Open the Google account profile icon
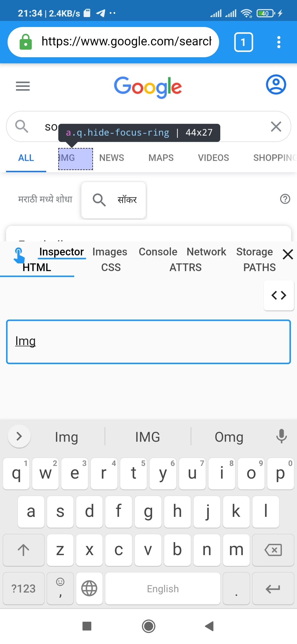 (276, 84)
